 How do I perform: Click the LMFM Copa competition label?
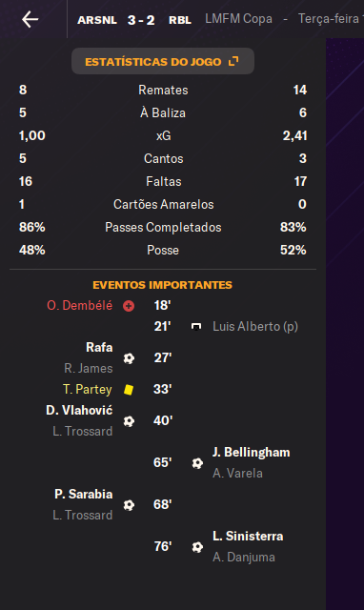238,19
